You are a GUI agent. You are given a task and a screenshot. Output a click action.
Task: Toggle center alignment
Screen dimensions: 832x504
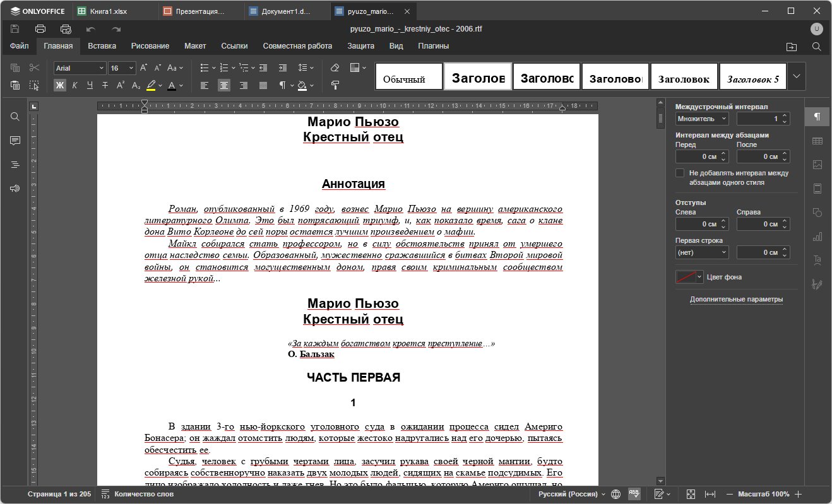[x=224, y=85]
